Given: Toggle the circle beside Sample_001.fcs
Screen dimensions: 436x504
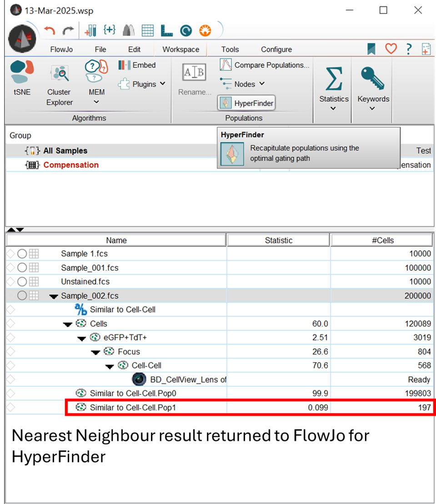Looking at the screenshot, I should click(22, 267).
